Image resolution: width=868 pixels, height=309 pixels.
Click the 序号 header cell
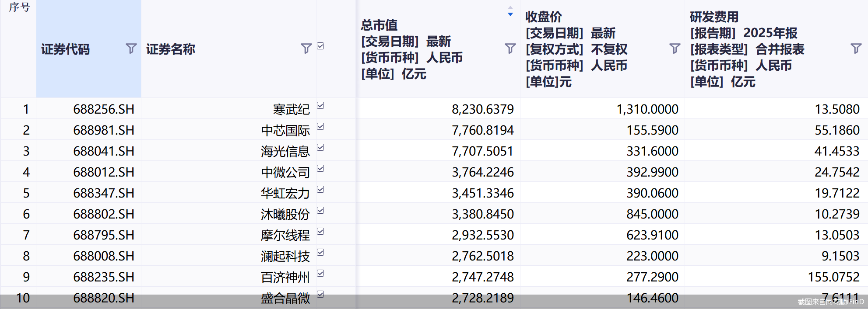pos(18,49)
